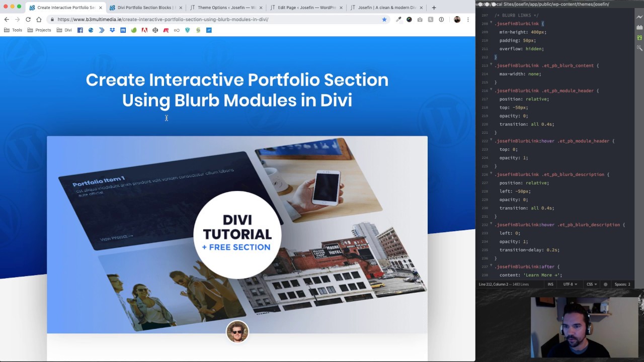This screenshot has height=362, width=644.
Task: Open the Chrome three-dot menu
Action: click(468, 20)
